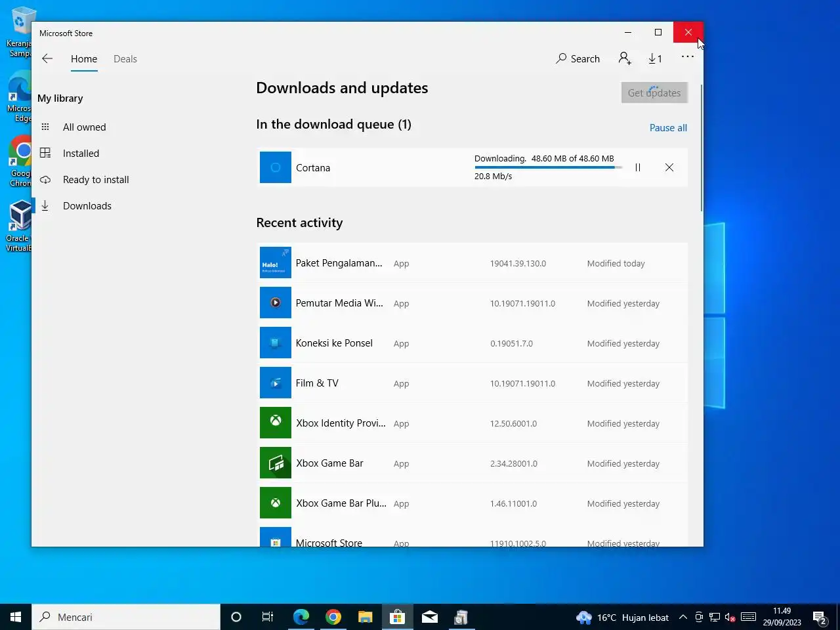Select Downloads in My library
Screen dimensions: 840x630
[87, 206]
